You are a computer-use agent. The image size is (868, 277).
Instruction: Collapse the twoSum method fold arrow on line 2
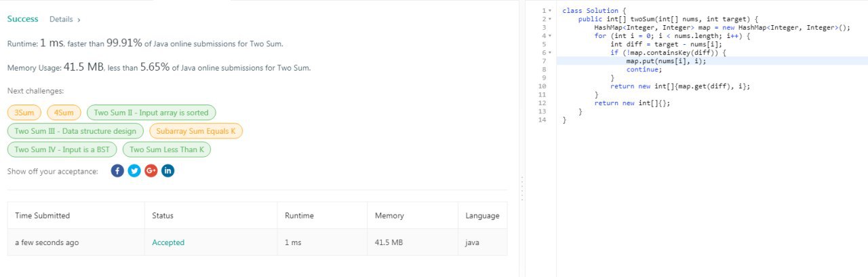[550, 20]
